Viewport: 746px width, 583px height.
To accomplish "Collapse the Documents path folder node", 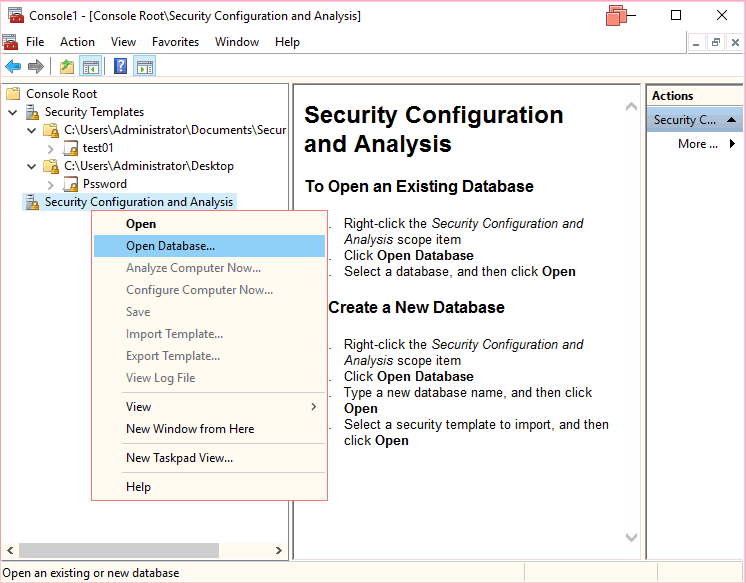I will [x=31, y=130].
